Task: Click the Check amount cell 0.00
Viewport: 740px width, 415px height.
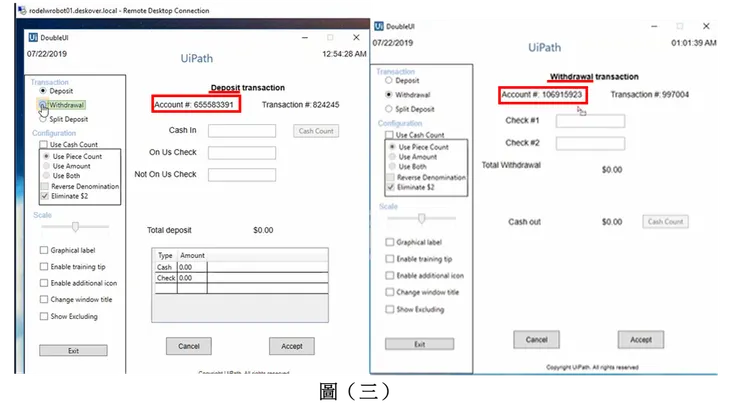Action: (x=192, y=278)
